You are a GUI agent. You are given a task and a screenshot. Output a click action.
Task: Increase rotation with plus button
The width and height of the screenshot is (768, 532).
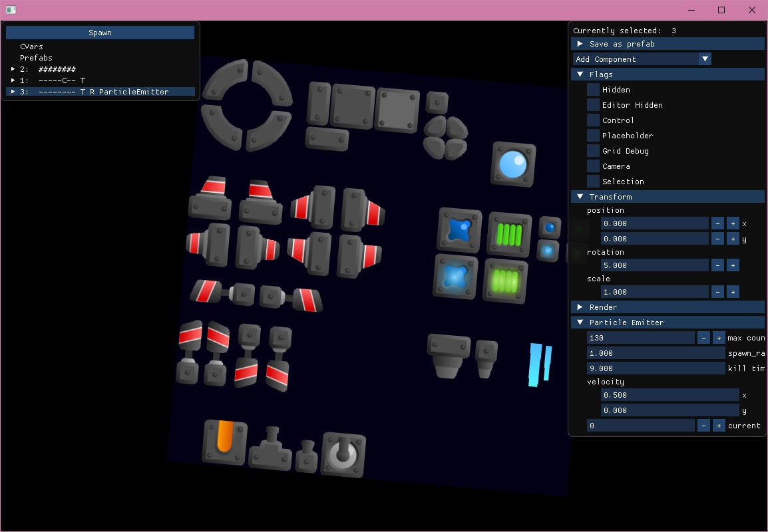(x=733, y=265)
